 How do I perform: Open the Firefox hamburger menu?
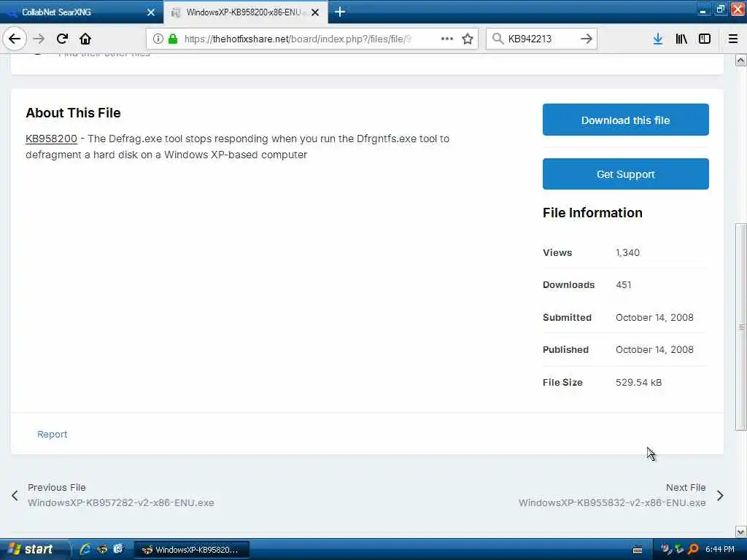[x=733, y=39]
